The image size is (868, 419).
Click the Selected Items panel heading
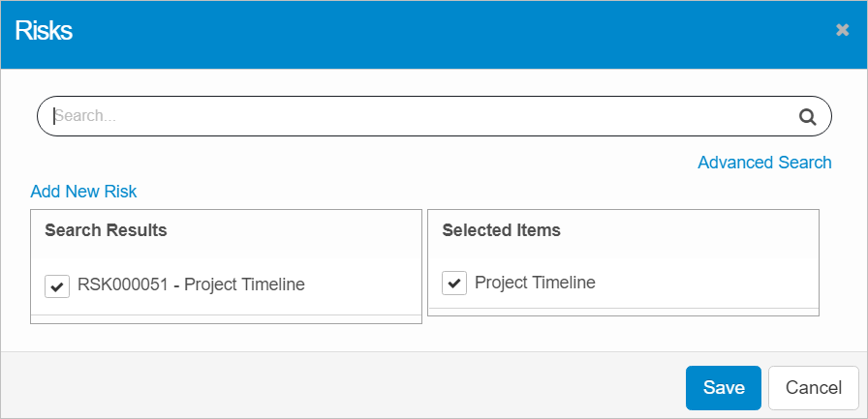501,230
